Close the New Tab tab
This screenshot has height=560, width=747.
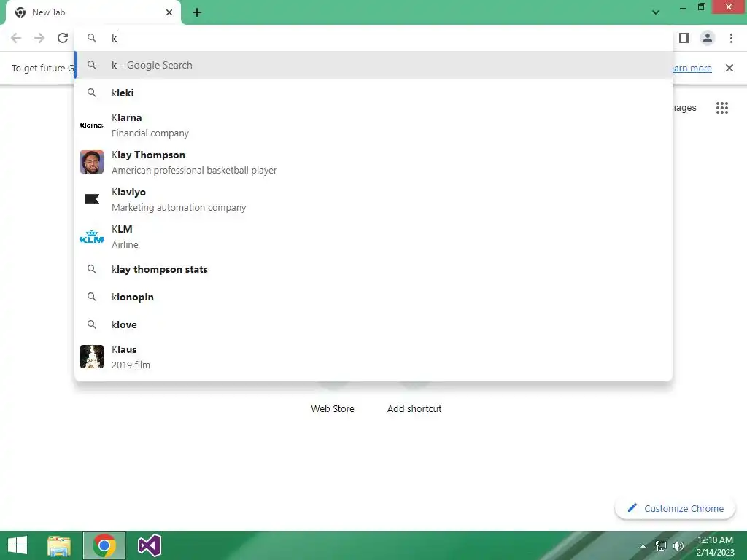(169, 12)
